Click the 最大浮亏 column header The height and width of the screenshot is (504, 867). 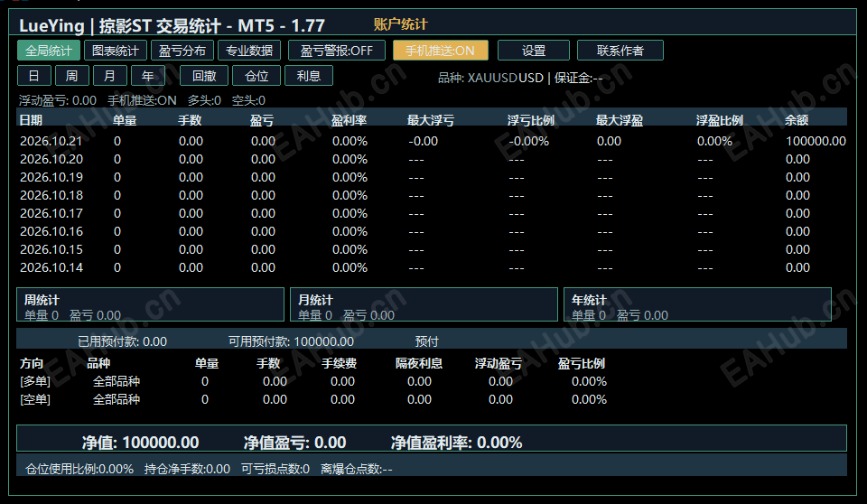coord(431,120)
